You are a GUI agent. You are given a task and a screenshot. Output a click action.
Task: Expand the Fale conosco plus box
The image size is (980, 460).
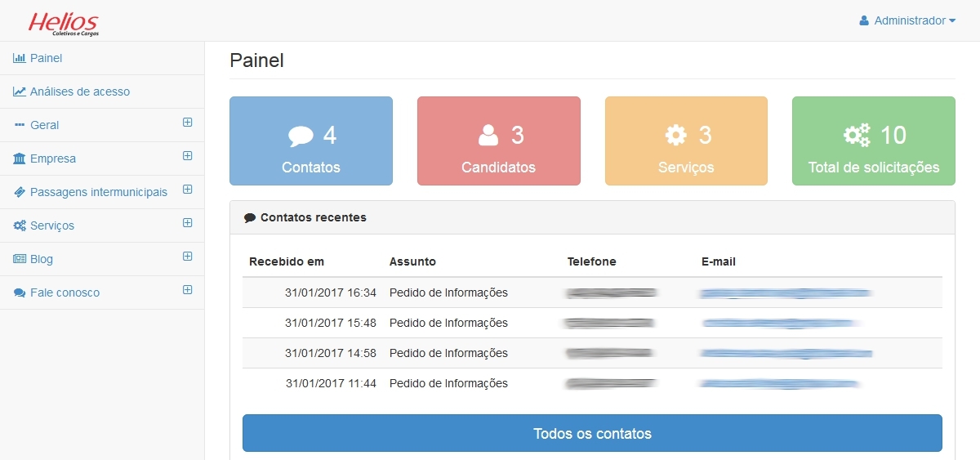coord(187,290)
